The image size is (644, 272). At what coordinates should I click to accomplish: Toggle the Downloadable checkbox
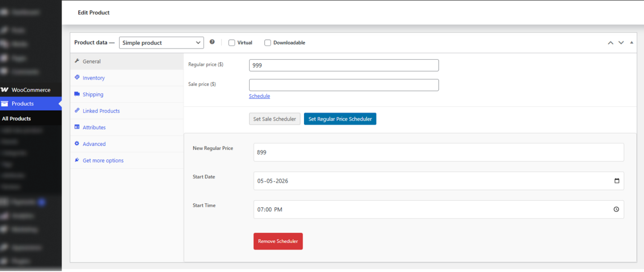click(268, 43)
